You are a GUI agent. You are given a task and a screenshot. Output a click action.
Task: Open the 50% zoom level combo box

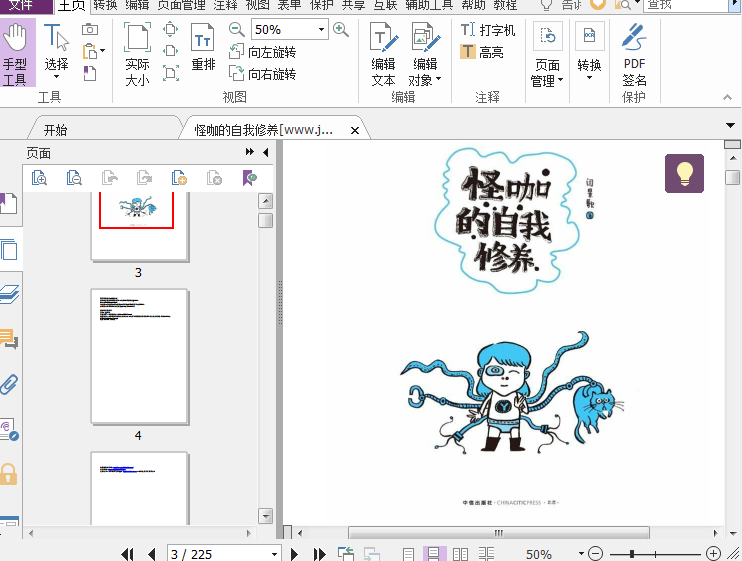[x=290, y=29]
